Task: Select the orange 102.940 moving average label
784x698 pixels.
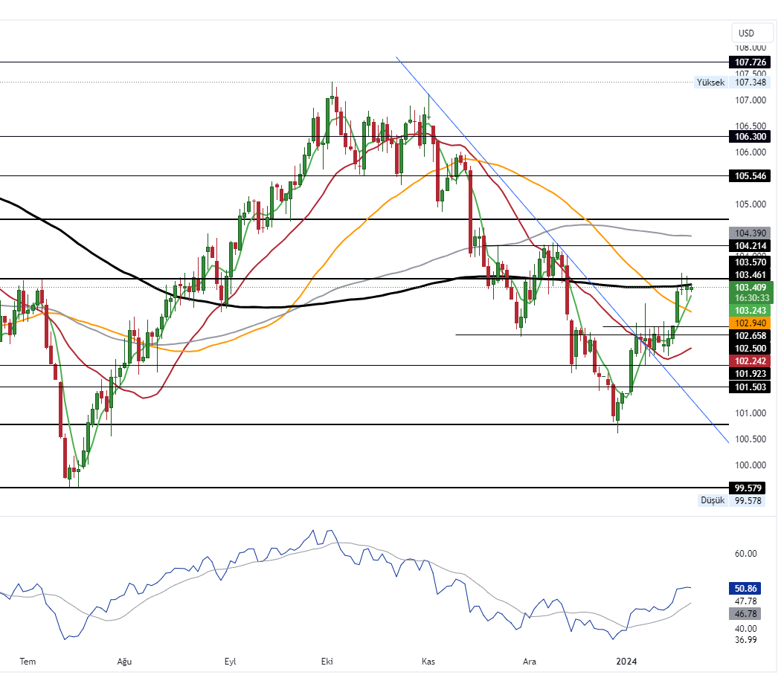Action: pos(751,323)
